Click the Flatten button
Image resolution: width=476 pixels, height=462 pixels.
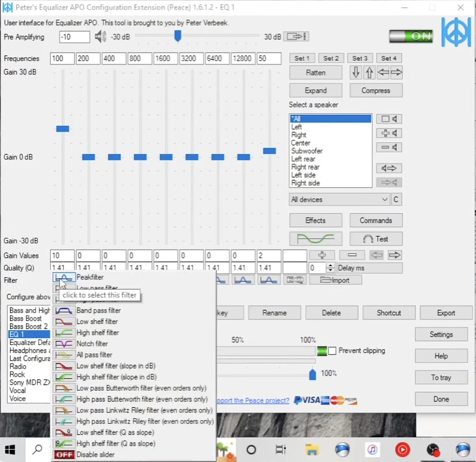[x=316, y=73]
